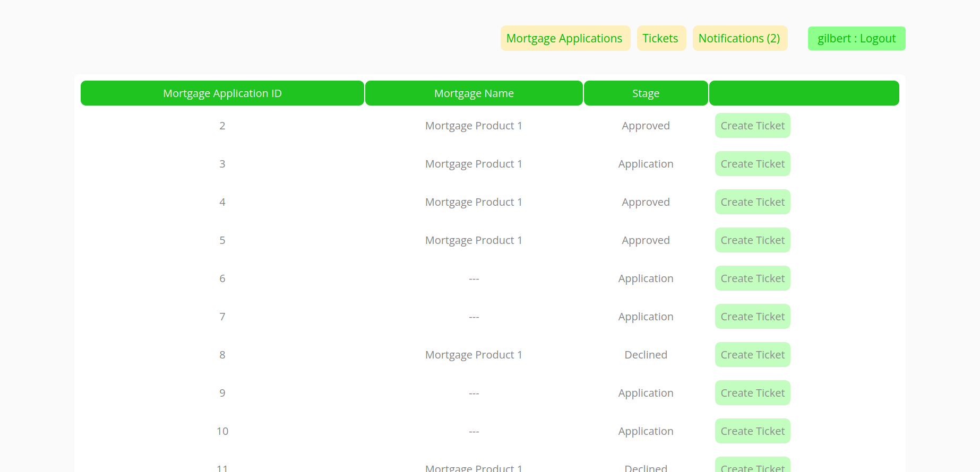Create ticket for application ID 4
This screenshot has height=472, width=980.
(x=753, y=202)
